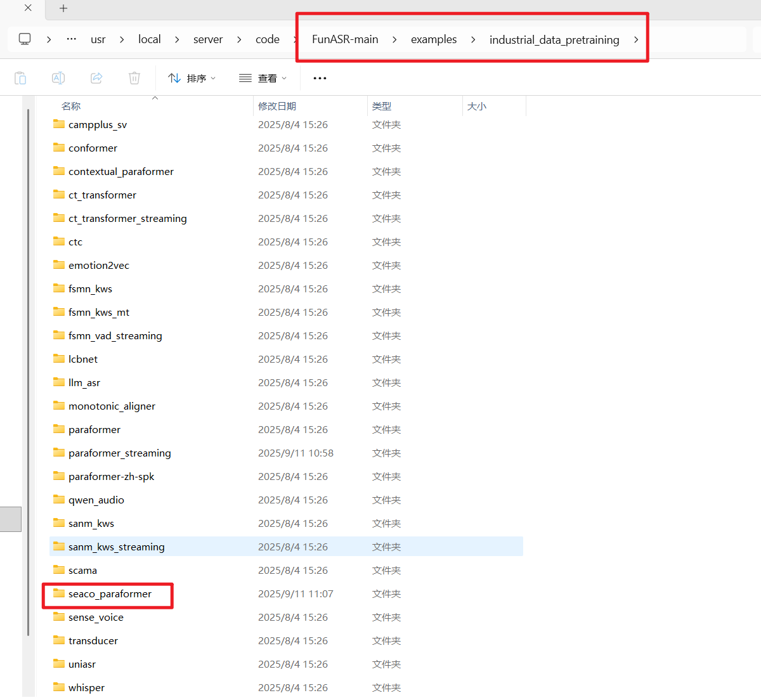Image resolution: width=761 pixels, height=700 pixels.
Task: Close the current Explorer tab
Action: [x=28, y=8]
